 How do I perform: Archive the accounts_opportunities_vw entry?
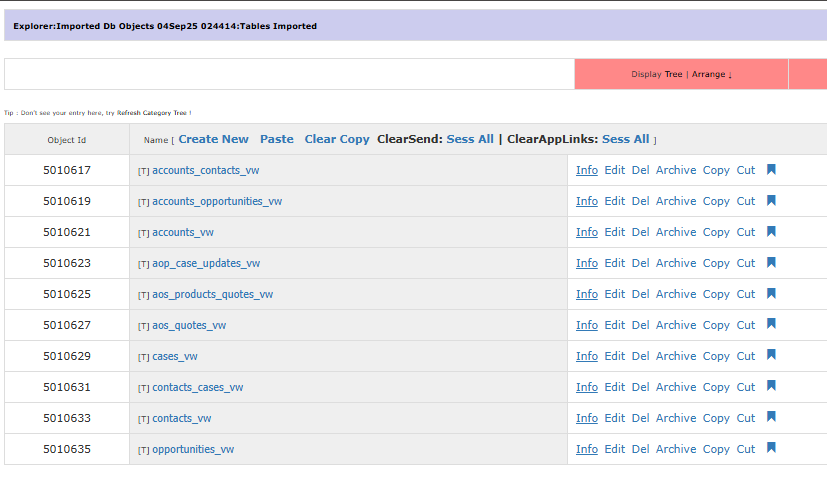[x=676, y=201]
